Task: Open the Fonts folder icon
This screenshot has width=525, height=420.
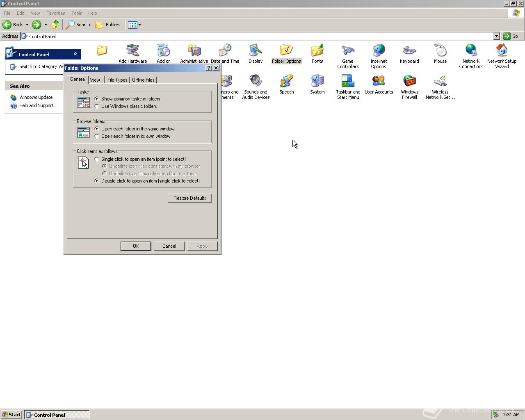Action: click(x=317, y=54)
